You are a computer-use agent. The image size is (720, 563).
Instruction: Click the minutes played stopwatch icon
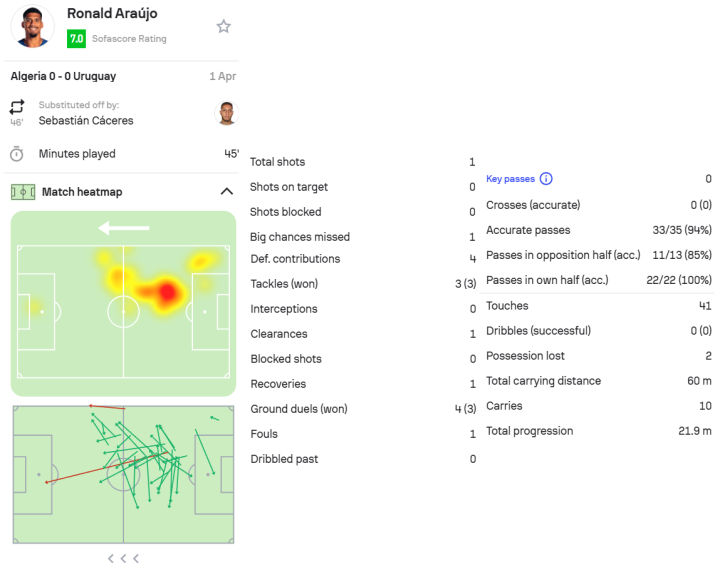(17, 154)
